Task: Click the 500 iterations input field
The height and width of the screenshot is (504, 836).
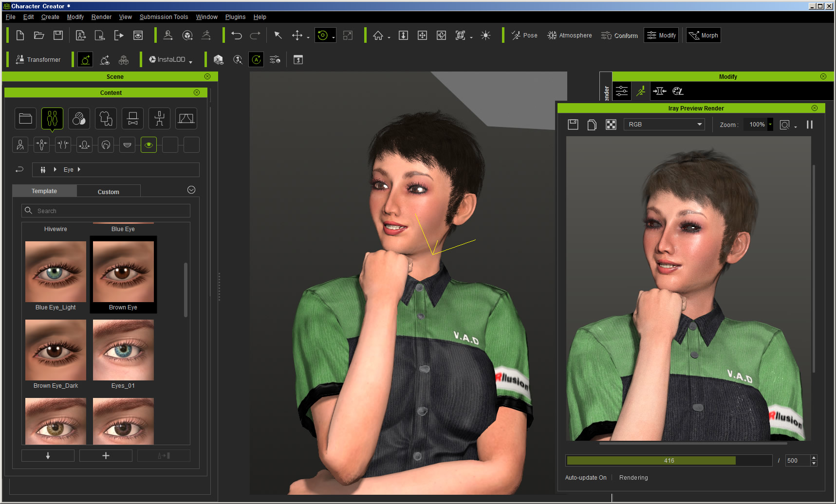Action: tap(797, 460)
